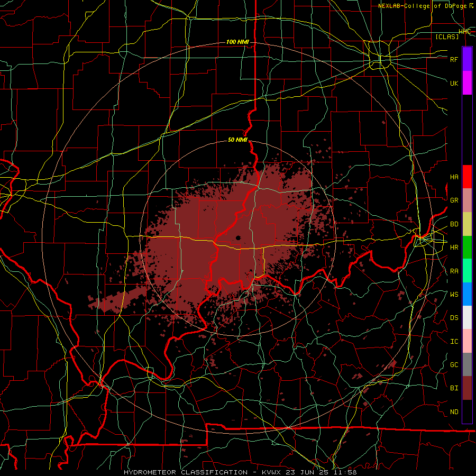Click the dark red BI legend swatch

(467, 388)
